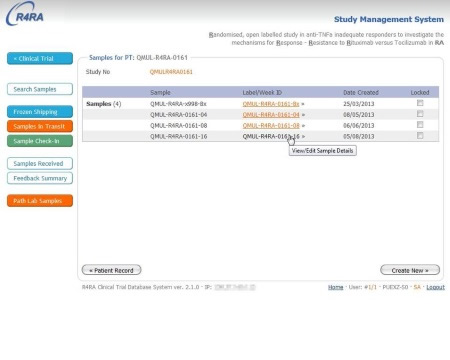Open label link QMUL-R4RA-0161-08
The image size is (450, 360).
click(271, 125)
